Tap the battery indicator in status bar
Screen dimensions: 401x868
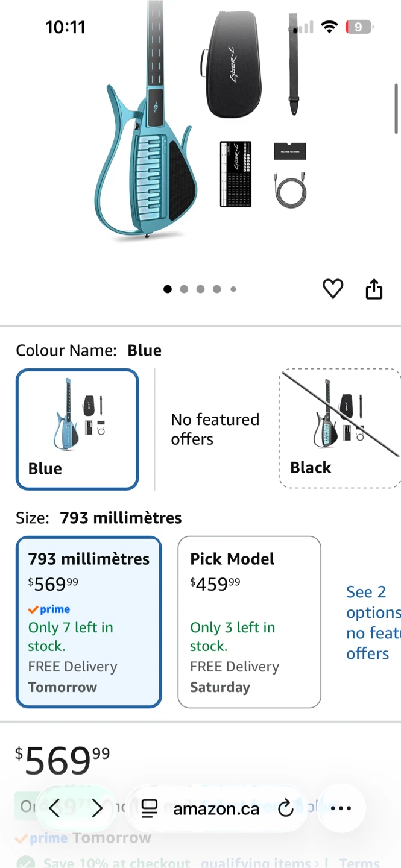click(359, 27)
